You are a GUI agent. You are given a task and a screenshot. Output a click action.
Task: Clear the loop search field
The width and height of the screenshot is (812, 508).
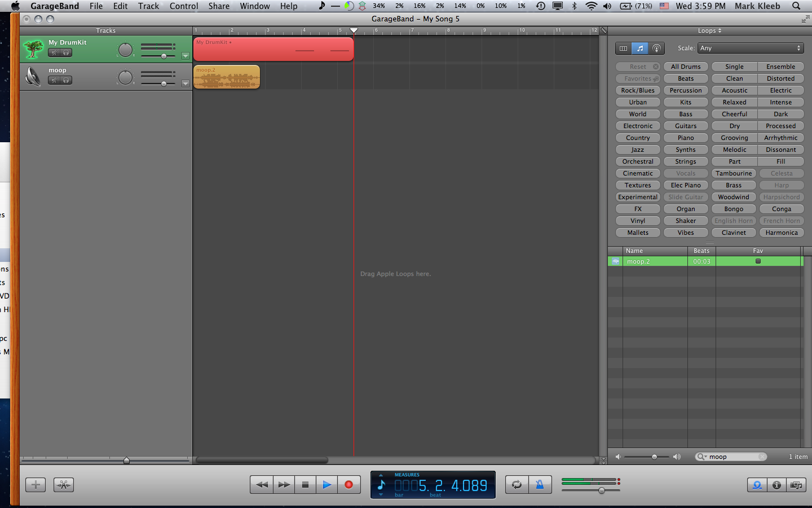tap(762, 457)
